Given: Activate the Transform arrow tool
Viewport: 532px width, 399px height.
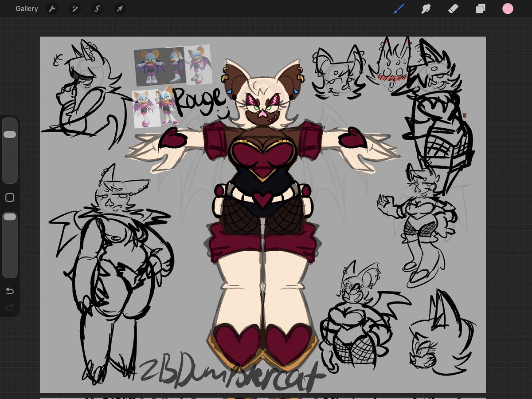Looking at the screenshot, I should coord(120,8).
